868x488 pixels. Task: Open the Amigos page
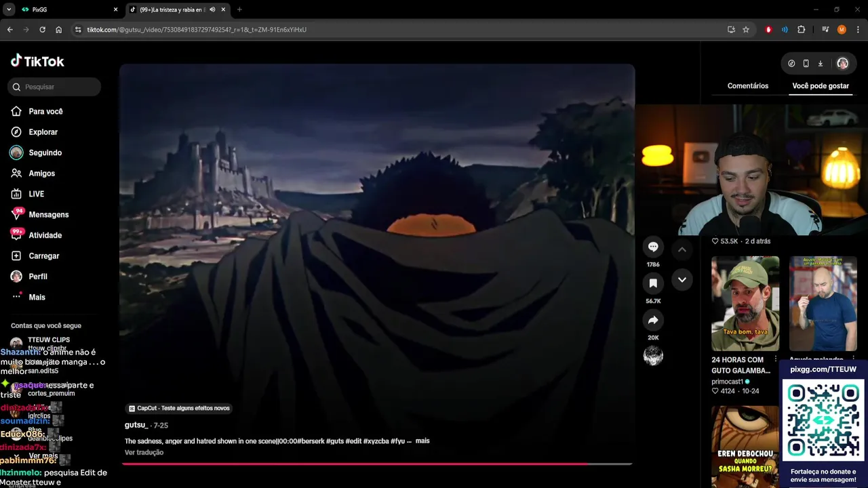(33, 174)
